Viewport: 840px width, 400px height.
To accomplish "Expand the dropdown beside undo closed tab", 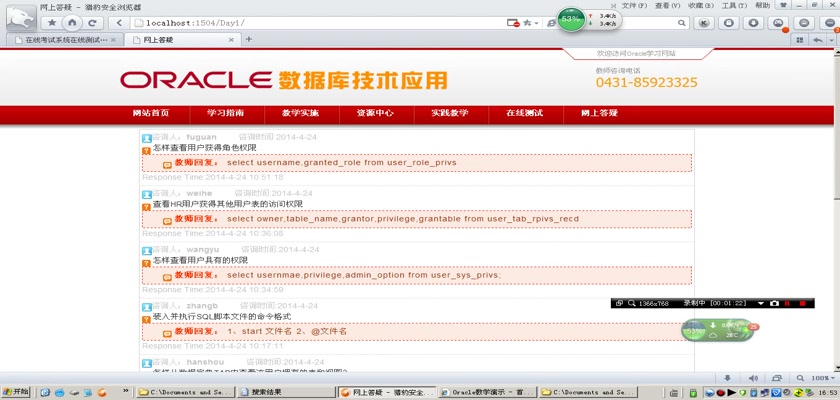I will (x=832, y=40).
